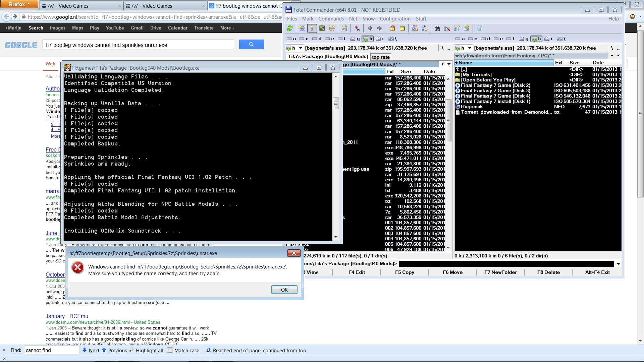This screenshot has width=644, height=362.
Task: Click the Bootleg.exe console scrollbar thumb
Action: click(336, 103)
